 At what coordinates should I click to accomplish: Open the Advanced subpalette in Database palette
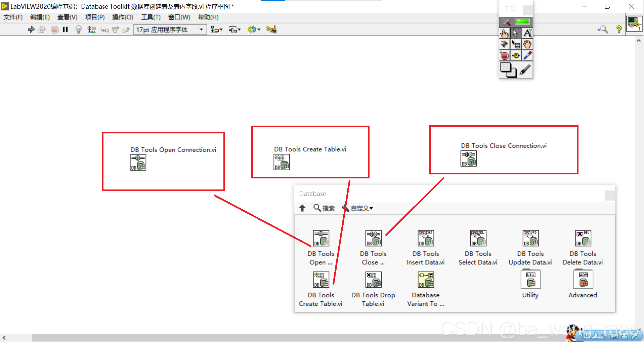[583, 280]
